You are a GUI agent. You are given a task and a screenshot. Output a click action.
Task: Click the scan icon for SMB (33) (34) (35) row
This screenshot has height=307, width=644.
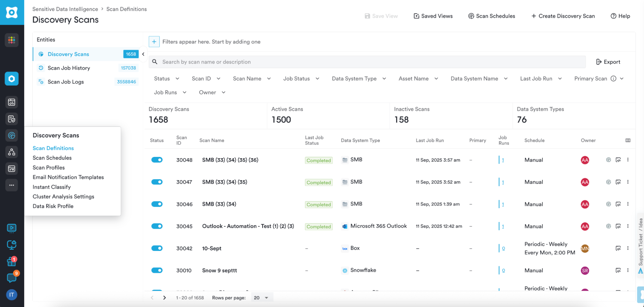coord(609,182)
